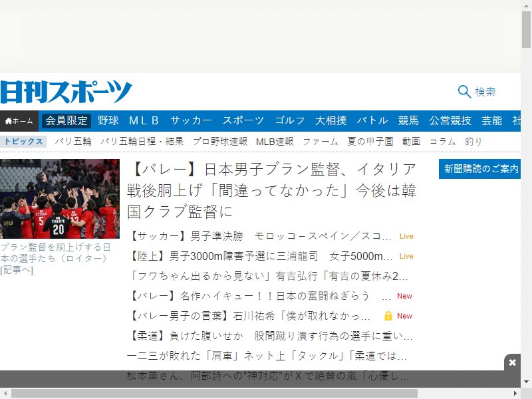Click the scroll-right arrow button
The image size is (532, 399).
pos(515,394)
